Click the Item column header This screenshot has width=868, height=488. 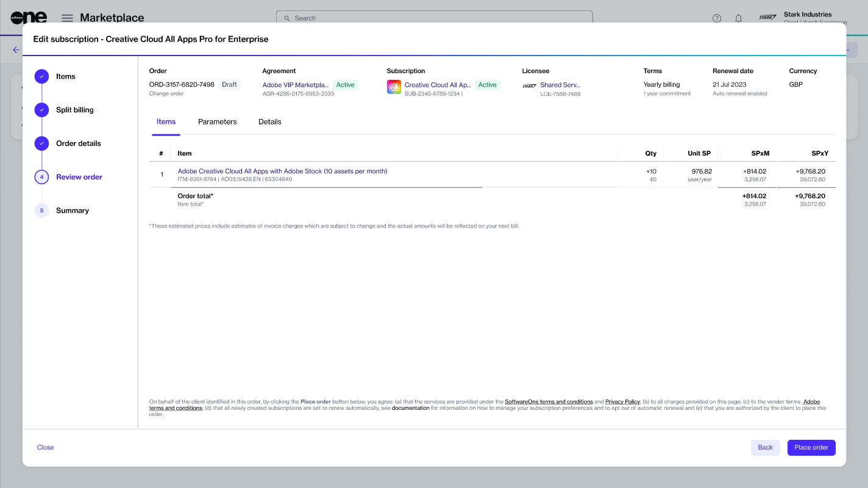(x=185, y=154)
